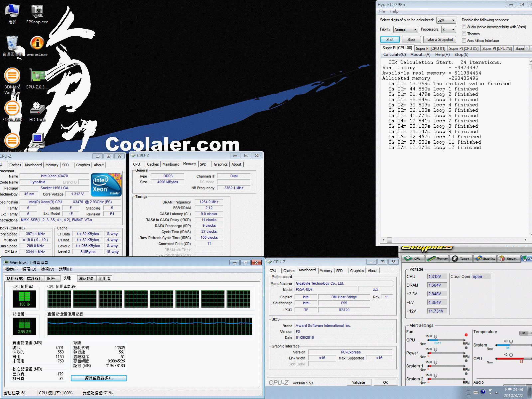The width and height of the screenshot is (532, 399).
Task: Adjust CPU temperature threshold slider handle
Action: tap(511, 355)
